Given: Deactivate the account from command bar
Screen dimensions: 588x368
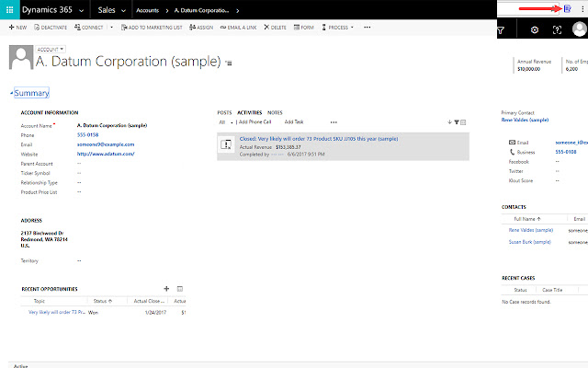Looking at the screenshot, I should click(51, 28).
